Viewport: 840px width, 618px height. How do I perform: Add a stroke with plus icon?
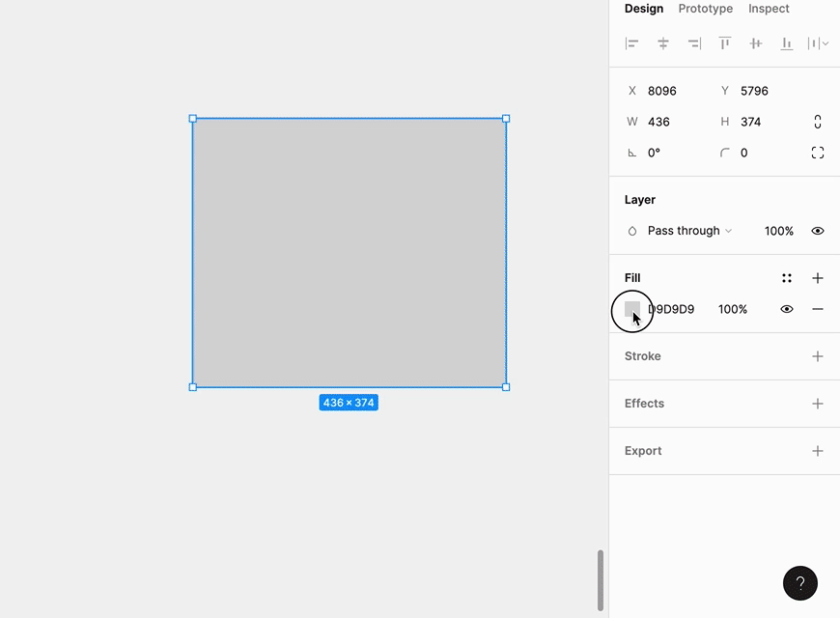point(818,356)
